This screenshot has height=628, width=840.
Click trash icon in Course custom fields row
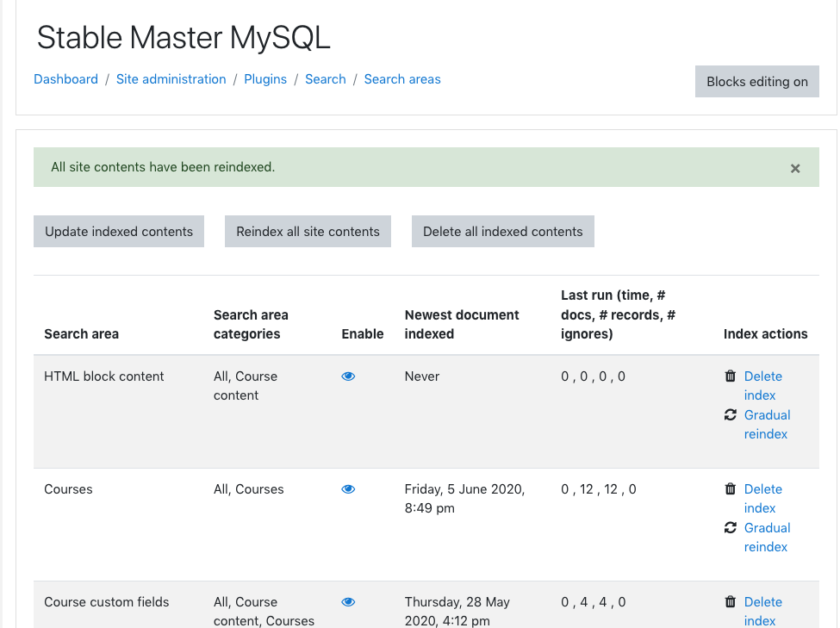[x=731, y=602]
